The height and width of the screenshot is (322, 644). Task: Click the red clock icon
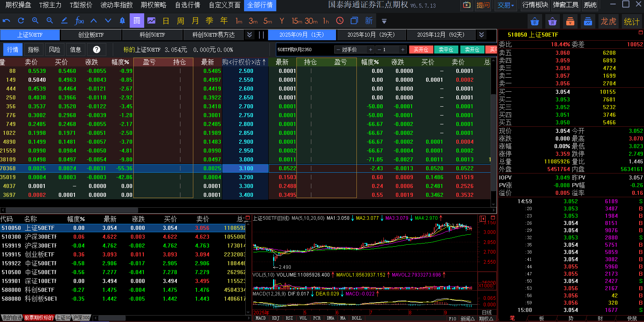coord(340,21)
